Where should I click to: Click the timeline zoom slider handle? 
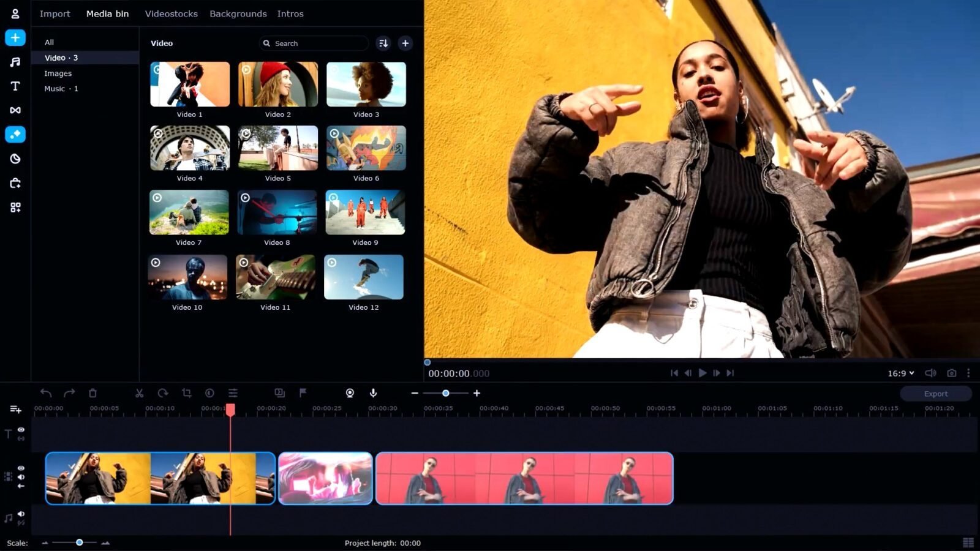click(x=446, y=393)
